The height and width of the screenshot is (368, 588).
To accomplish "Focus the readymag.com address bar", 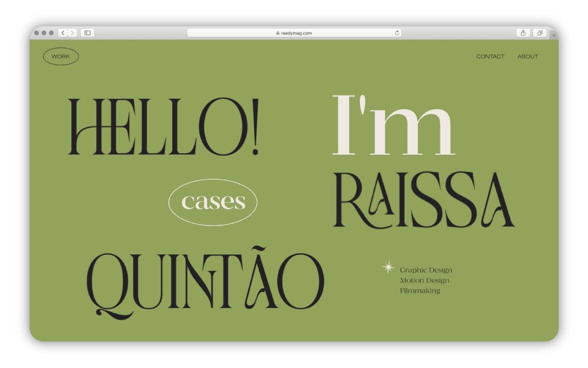I will click(294, 33).
